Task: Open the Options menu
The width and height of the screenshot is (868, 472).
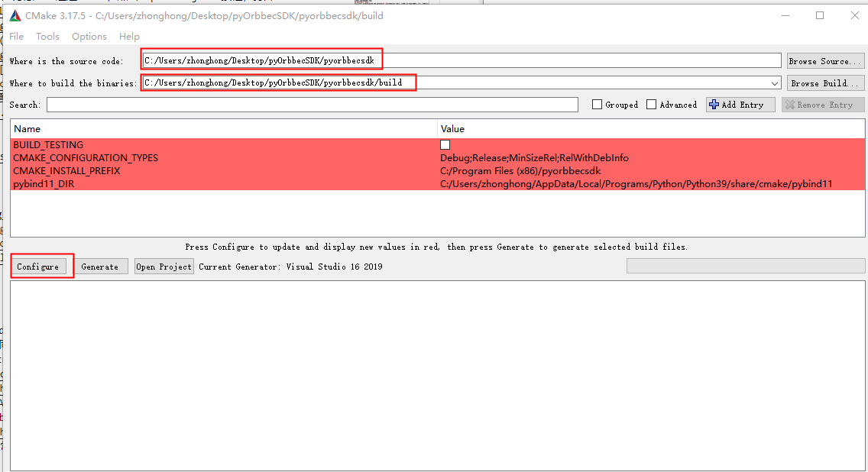Action: (x=89, y=37)
